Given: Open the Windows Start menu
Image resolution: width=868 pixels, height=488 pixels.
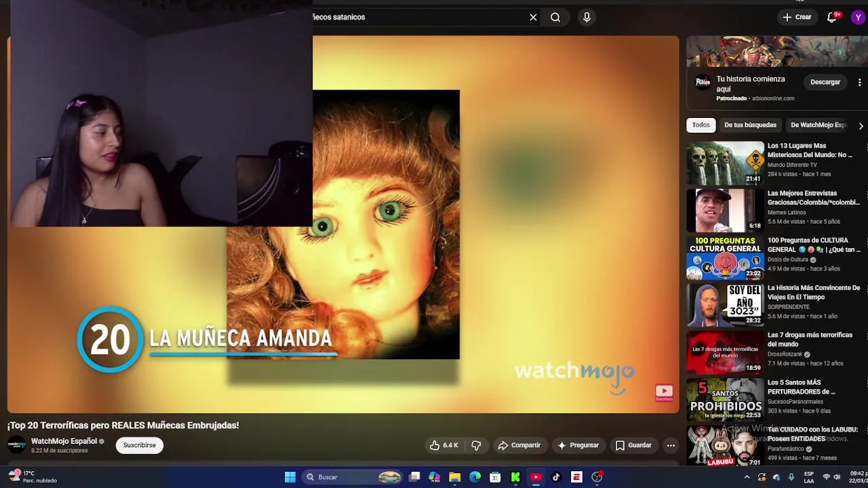Looking at the screenshot, I should coord(290,477).
